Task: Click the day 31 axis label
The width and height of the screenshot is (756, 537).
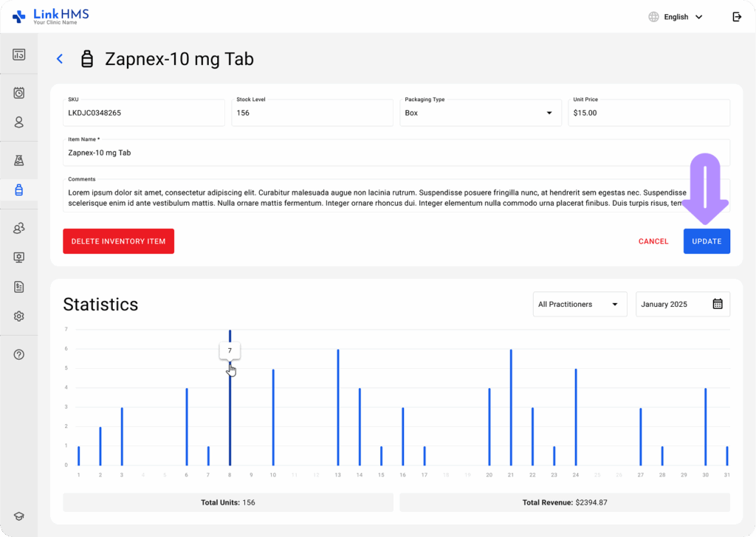Action: 727,475
